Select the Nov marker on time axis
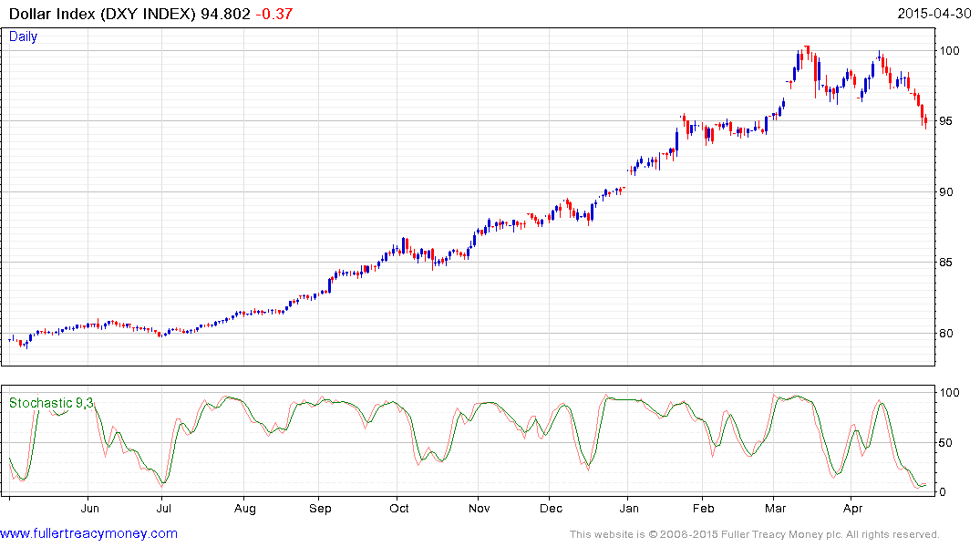 (480, 508)
